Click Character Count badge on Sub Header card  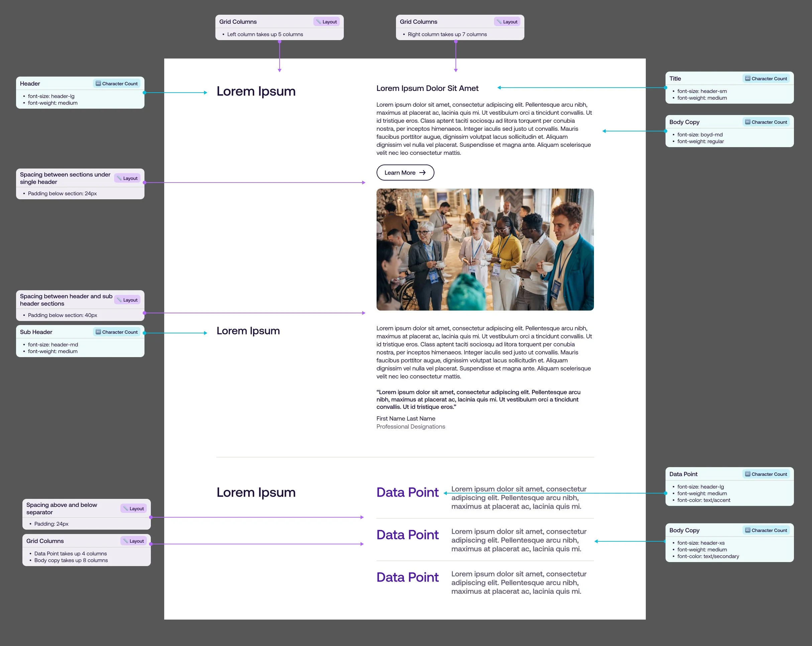coord(116,332)
